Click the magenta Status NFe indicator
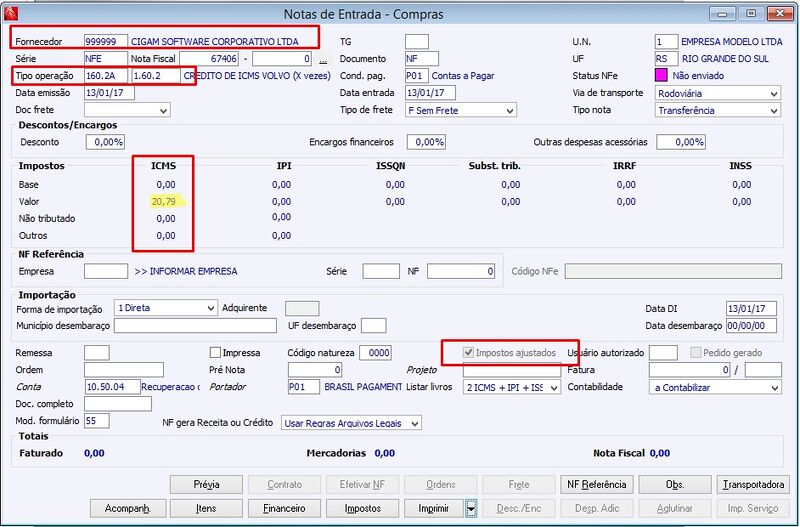 [661, 76]
